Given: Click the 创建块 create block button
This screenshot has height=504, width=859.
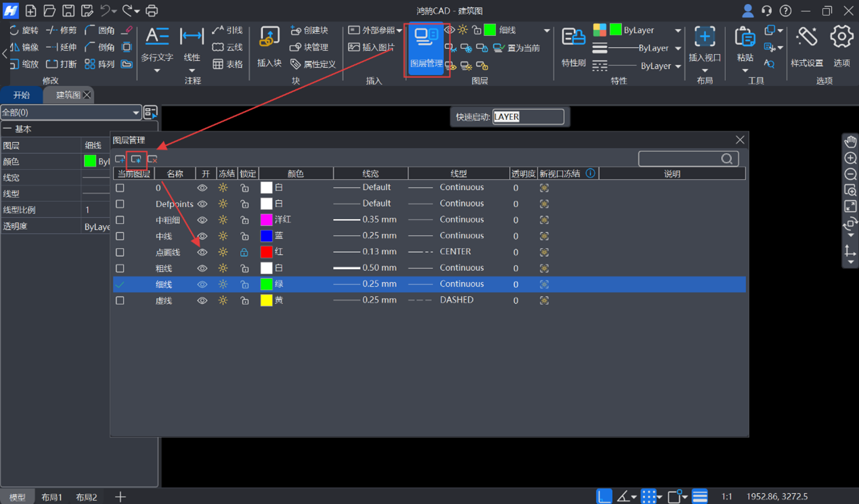Looking at the screenshot, I should 309,30.
